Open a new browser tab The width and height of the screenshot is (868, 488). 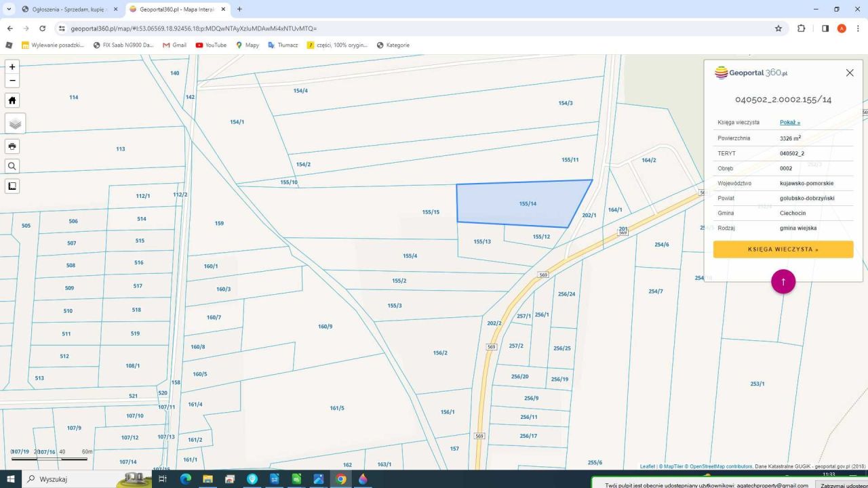tap(239, 9)
